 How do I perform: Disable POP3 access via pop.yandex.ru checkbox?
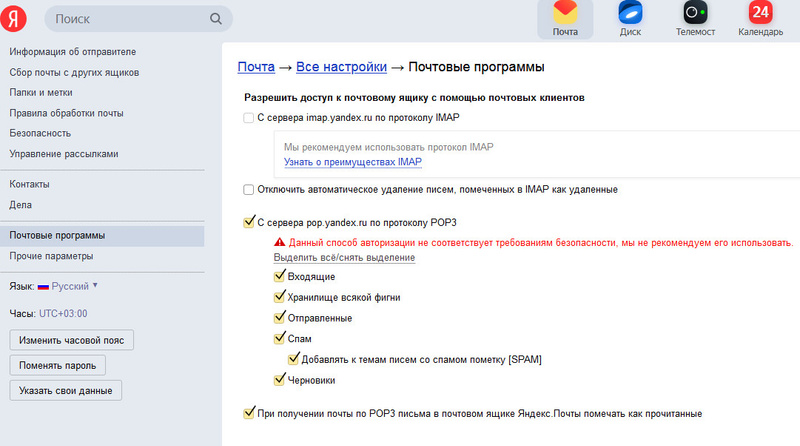tap(249, 222)
